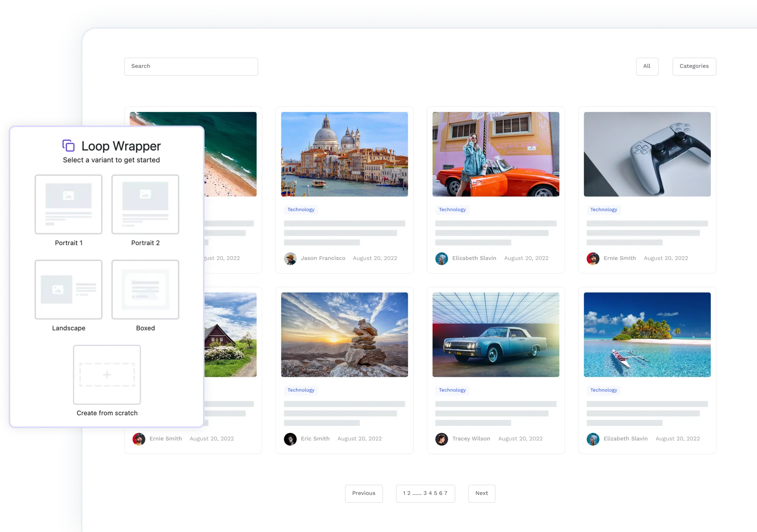
Task: Select the Portrait 1 variant
Action: coord(68,204)
